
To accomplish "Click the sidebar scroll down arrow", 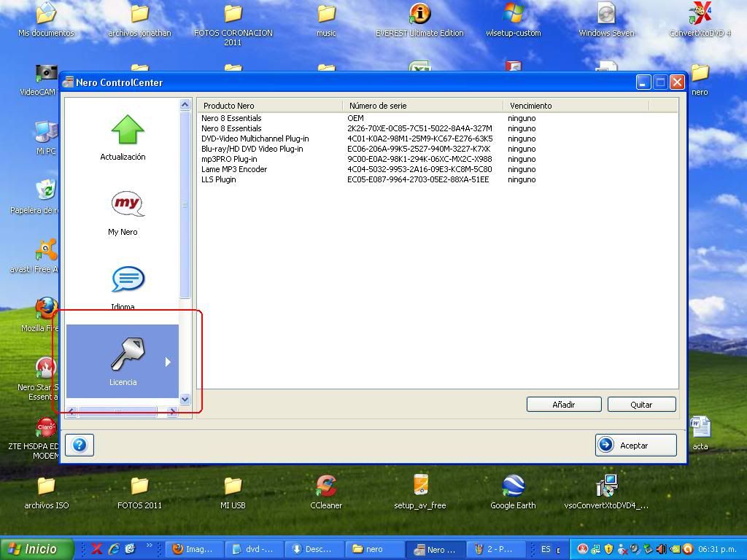I will 185,399.
